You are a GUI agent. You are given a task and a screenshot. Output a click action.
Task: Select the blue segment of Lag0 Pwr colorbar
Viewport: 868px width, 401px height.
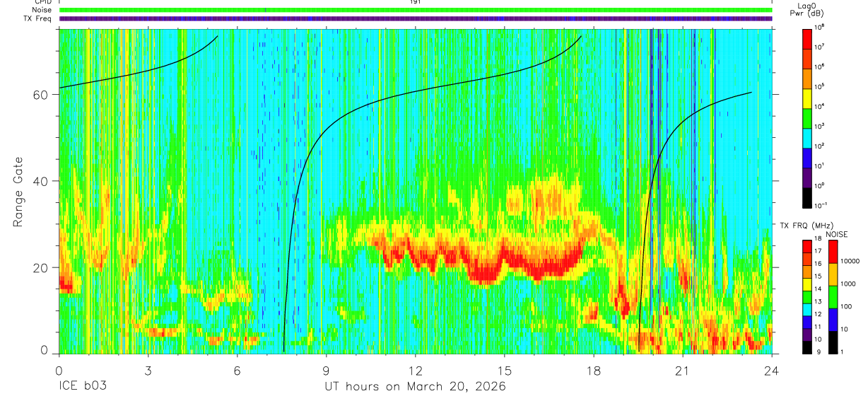pos(807,156)
